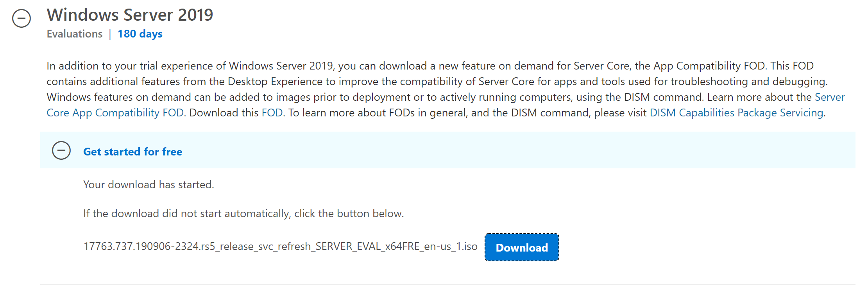Click the ISO file name text
868x291 pixels.
(280, 246)
